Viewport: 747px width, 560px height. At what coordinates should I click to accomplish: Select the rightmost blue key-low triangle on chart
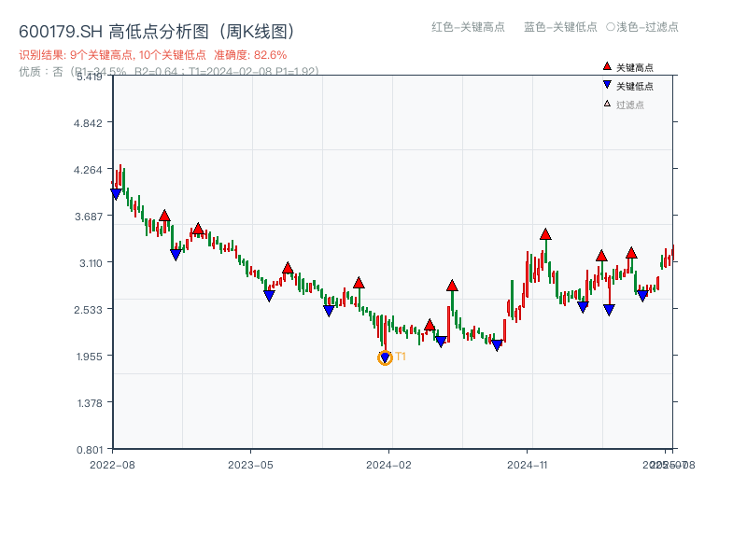(x=642, y=296)
